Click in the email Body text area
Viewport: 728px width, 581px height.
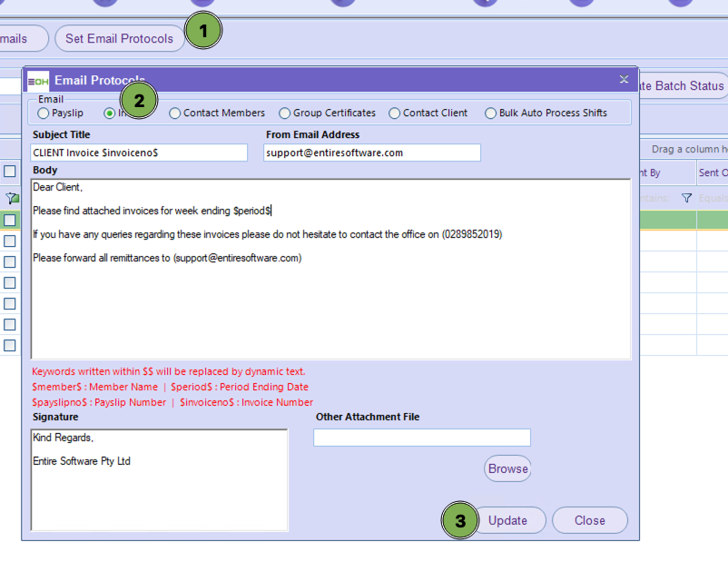(x=330, y=309)
